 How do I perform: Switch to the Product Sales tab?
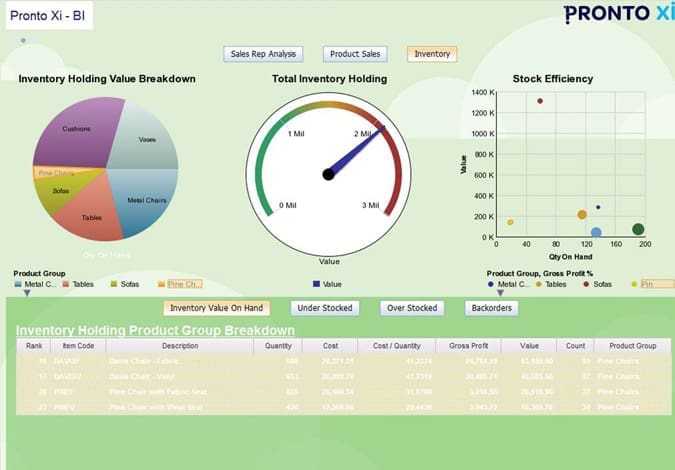pyautogui.click(x=355, y=54)
